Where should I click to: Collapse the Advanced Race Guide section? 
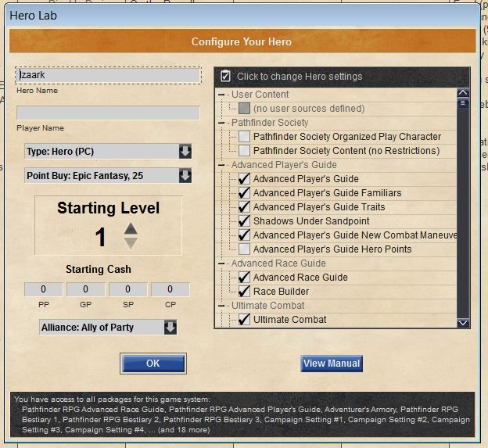tap(221, 263)
